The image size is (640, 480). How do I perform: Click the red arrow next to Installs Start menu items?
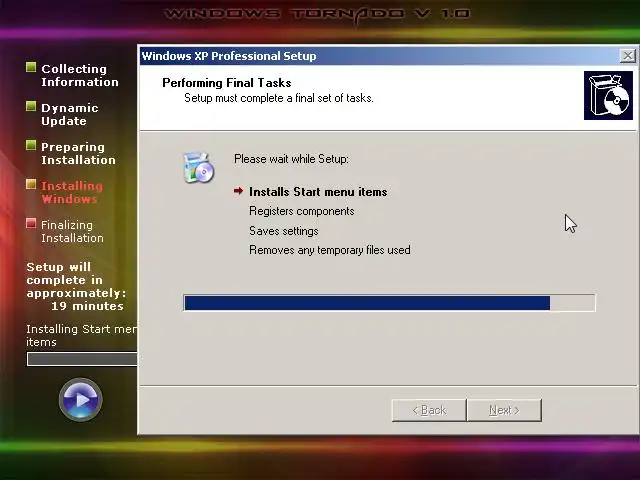click(238, 191)
